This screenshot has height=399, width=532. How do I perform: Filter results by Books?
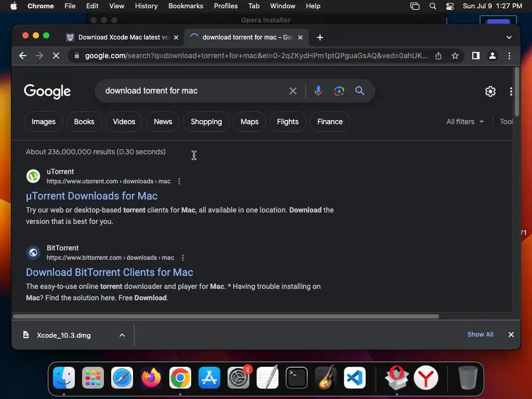84,122
